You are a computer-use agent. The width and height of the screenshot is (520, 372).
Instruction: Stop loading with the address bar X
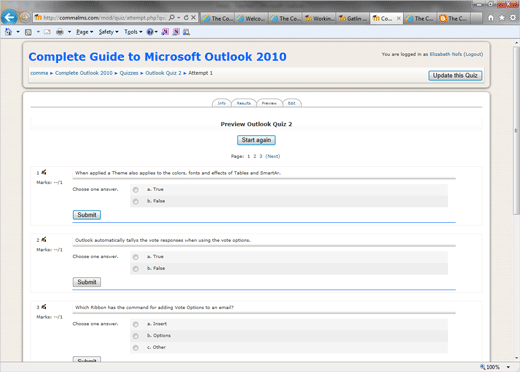(193, 18)
